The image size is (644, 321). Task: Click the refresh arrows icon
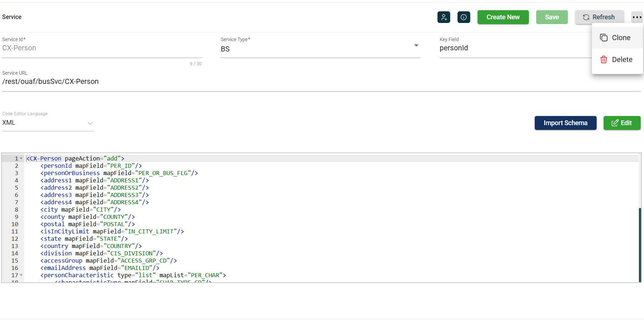[x=586, y=17]
